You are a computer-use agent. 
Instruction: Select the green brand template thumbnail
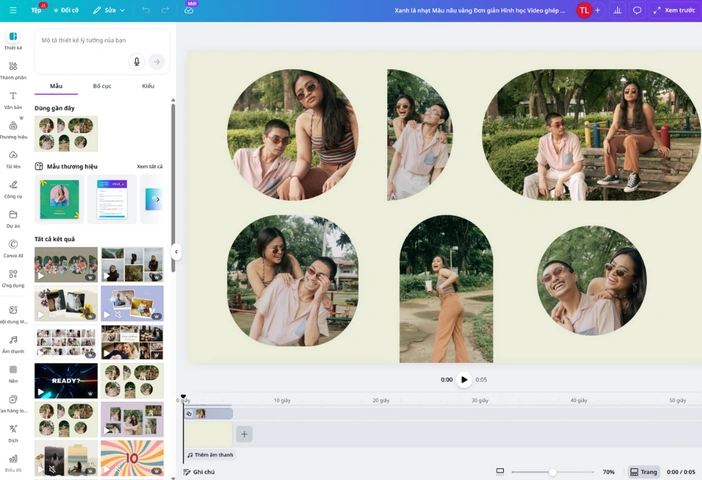point(59,199)
